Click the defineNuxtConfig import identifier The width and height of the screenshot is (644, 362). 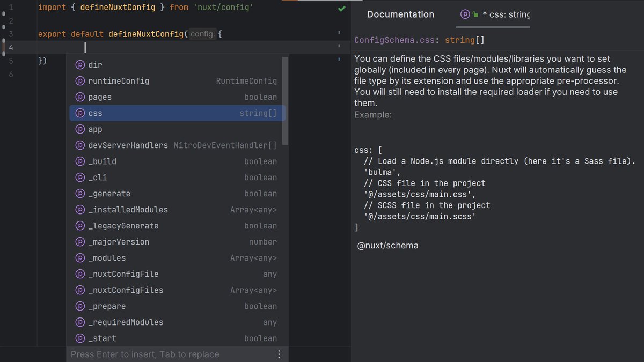point(118,8)
